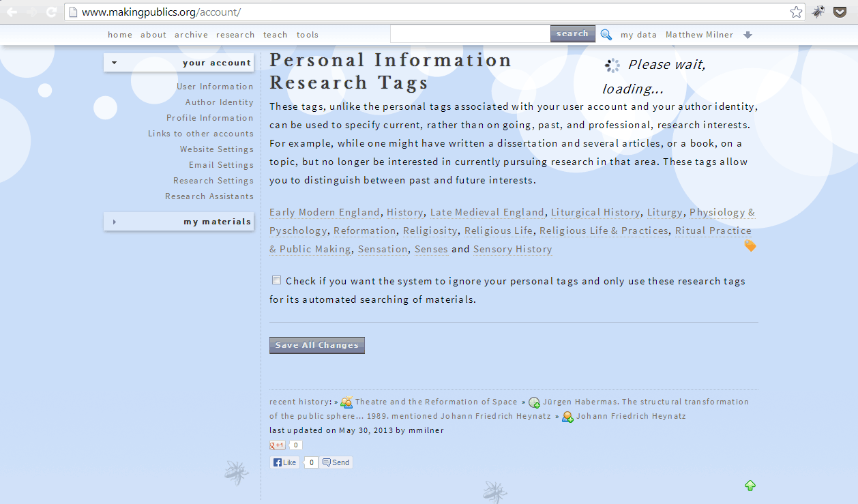Select the Sensory History tag
The height and width of the screenshot is (504, 858).
pyautogui.click(x=513, y=249)
